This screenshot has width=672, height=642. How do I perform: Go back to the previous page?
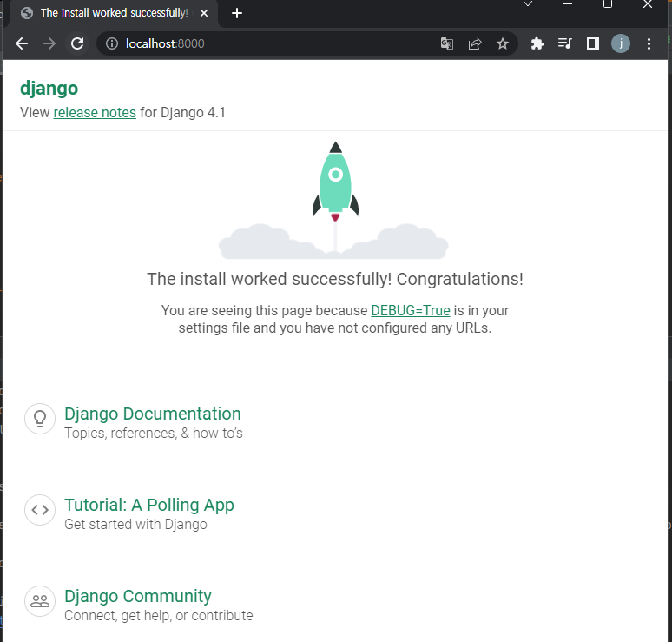[x=22, y=43]
